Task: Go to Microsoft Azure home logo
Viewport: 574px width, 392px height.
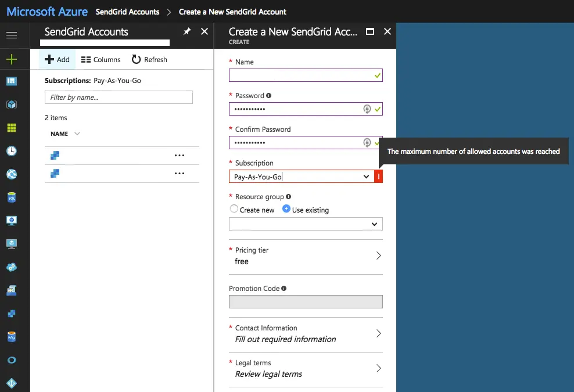Action: [47, 12]
